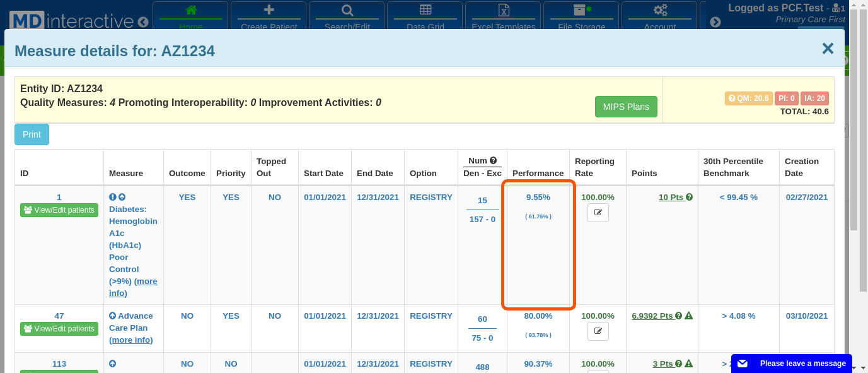Close the measure details dialog
The image size is (868, 373).
[828, 49]
